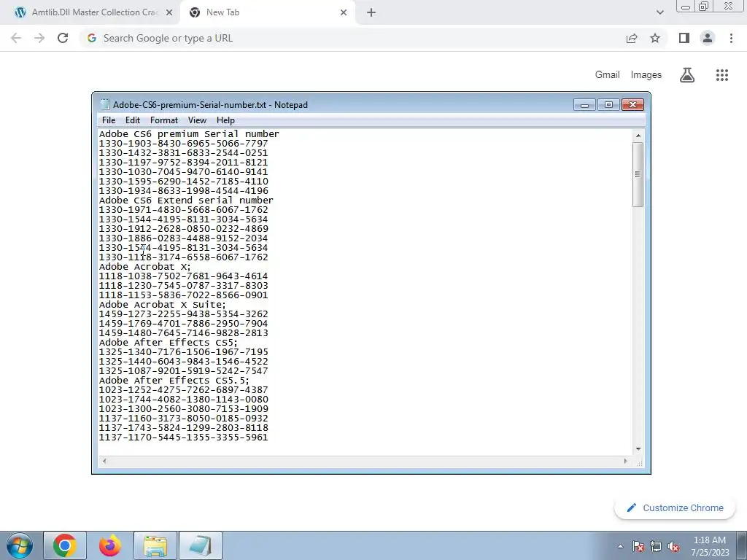
Task: Open a new tab with the plus button
Action: (371, 12)
